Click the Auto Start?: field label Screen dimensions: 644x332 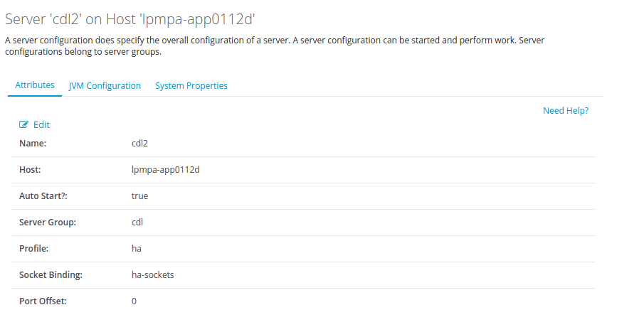pyautogui.click(x=43, y=196)
